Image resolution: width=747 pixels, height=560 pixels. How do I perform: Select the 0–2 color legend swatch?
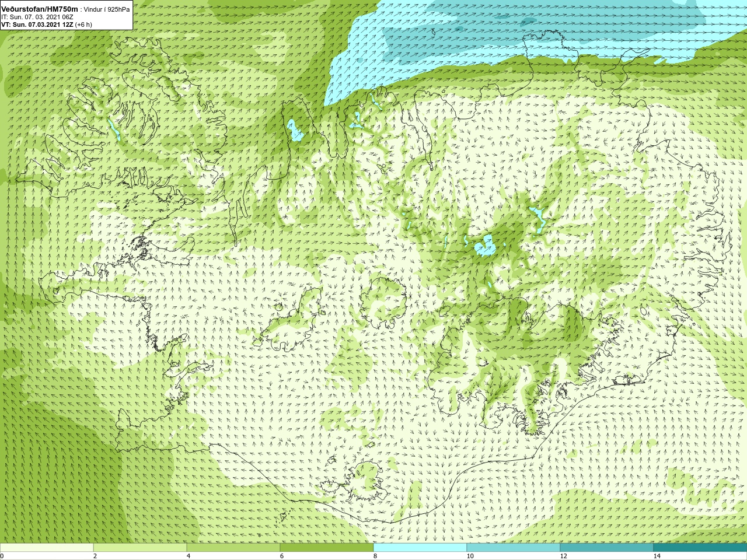coord(47,548)
